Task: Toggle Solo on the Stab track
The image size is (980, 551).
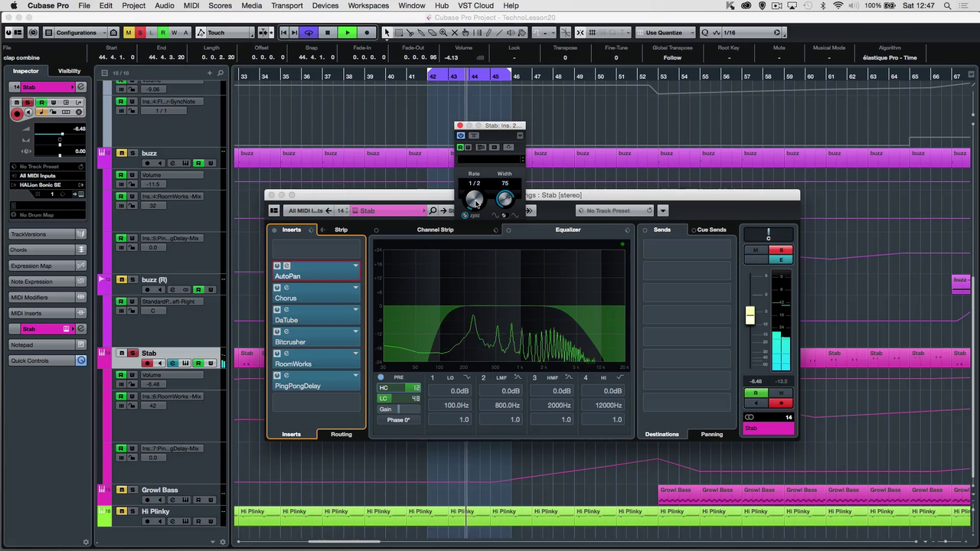Action: point(132,354)
